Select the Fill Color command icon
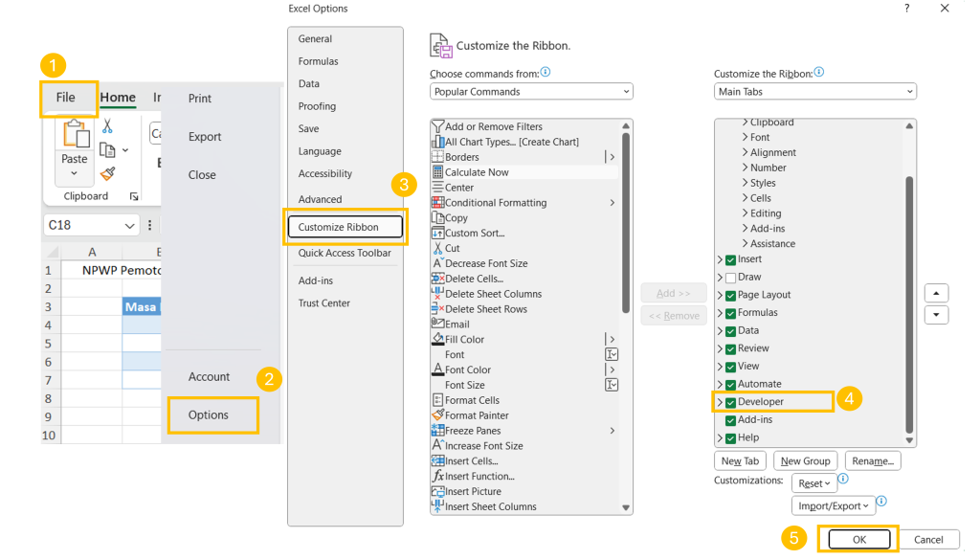 [x=438, y=340]
